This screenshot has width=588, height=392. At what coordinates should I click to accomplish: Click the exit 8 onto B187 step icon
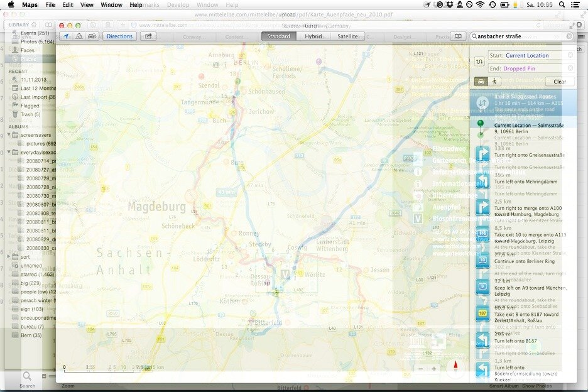coord(482,314)
